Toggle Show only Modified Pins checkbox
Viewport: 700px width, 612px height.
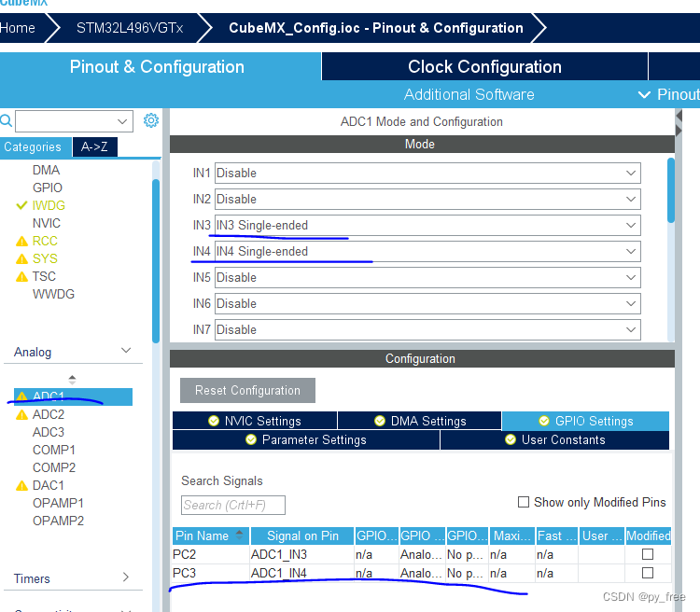(x=524, y=502)
